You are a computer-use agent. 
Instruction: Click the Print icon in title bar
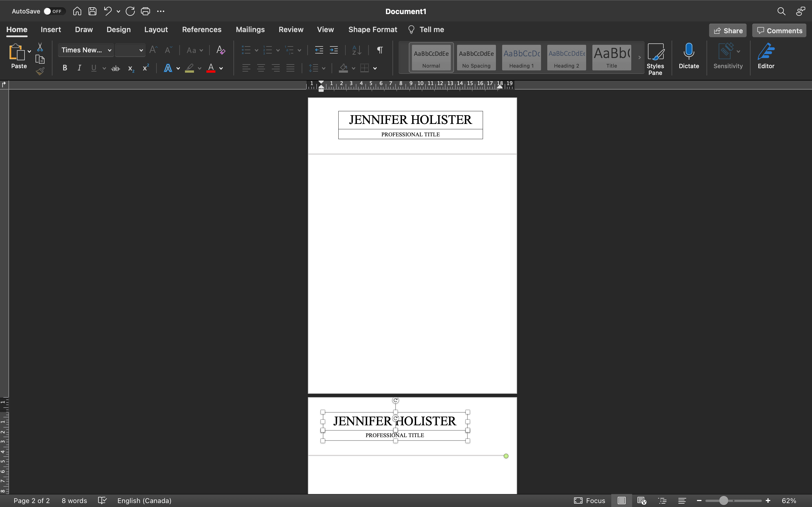(x=145, y=11)
